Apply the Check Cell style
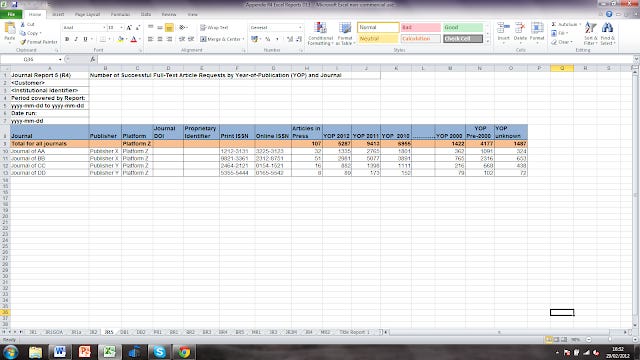The width and height of the screenshot is (640, 360). coord(463,39)
